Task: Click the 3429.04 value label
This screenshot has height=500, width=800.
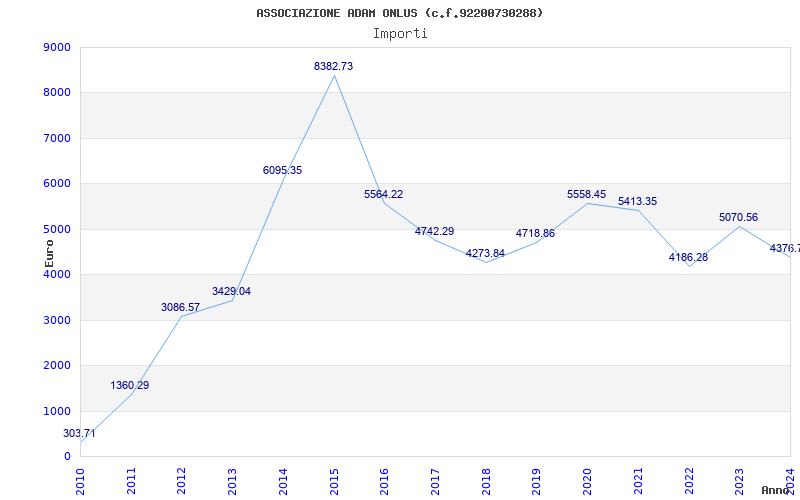Action: tap(232, 291)
